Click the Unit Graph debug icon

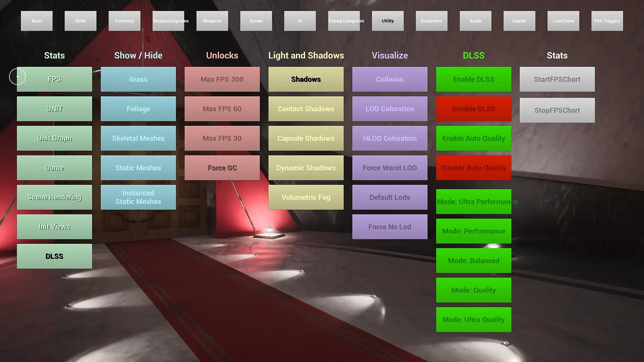click(54, 138)
